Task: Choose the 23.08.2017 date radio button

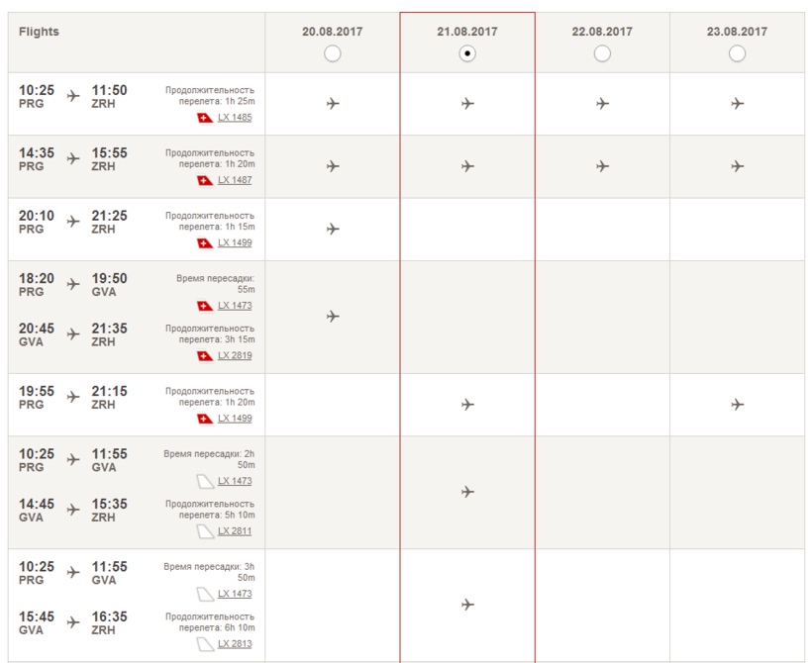Action: (737, 53)
